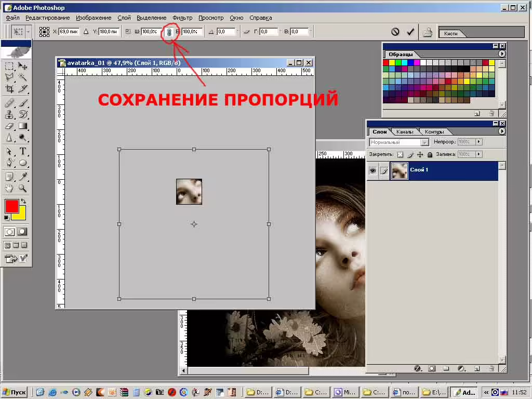Screen dimensions: 532x399
Task: Select the Gradient tool
Action: point(23,126)
